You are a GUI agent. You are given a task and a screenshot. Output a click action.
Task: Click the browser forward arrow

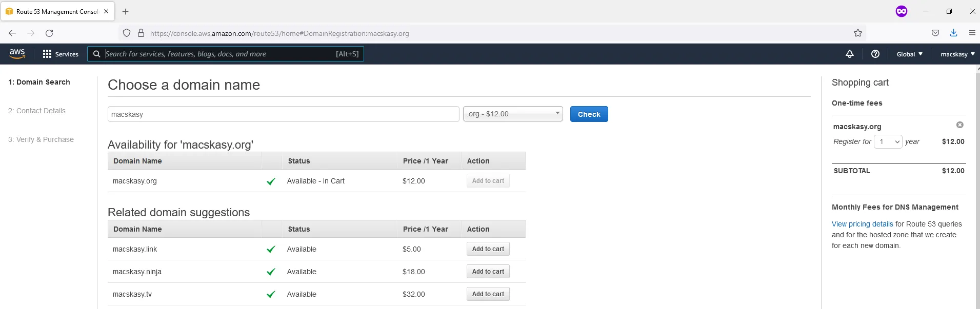tap(31, 33)
